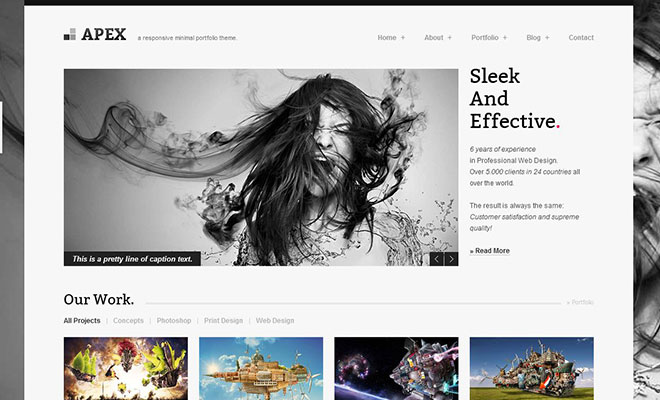Follow the Portfolio link beside Our Work
660x400 pixels.
pyautogui.click(x=580, y=302)
